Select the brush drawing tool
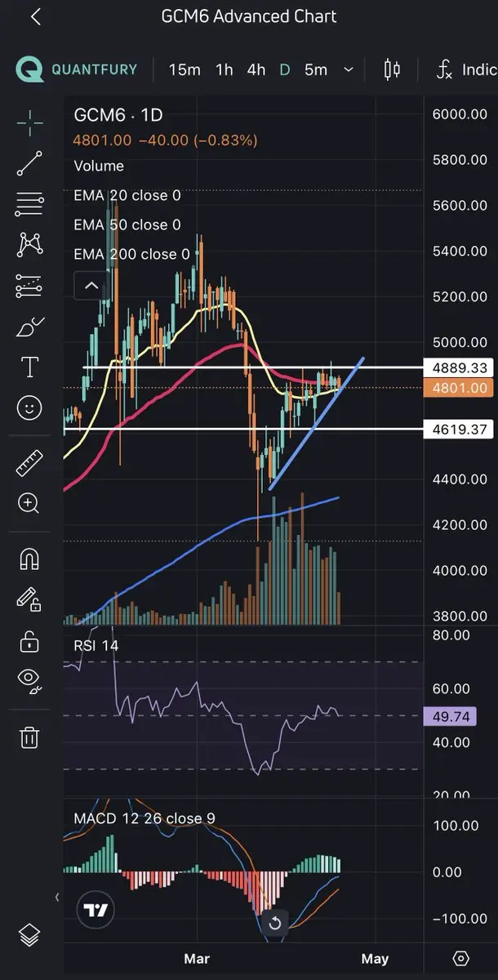The height and width of the screenshot is (980, 498). pyautogui.click(x=29, y=327)
